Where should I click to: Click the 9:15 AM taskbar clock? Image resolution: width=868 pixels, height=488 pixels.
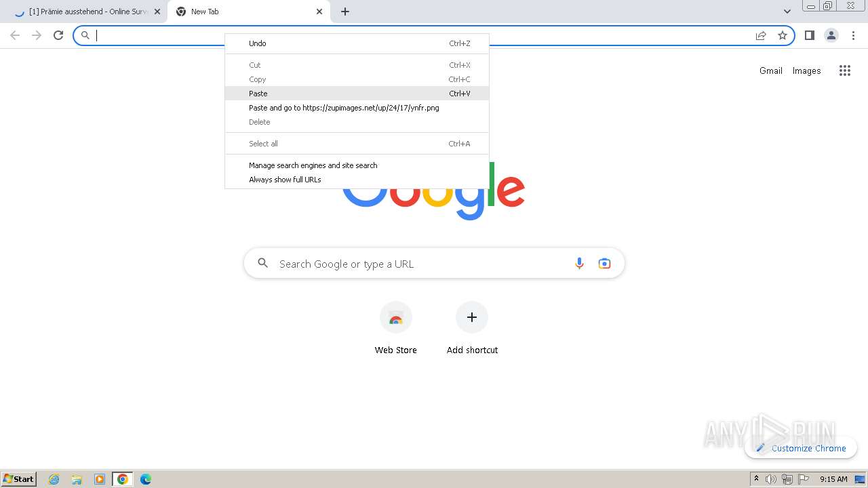click(833, 479)
